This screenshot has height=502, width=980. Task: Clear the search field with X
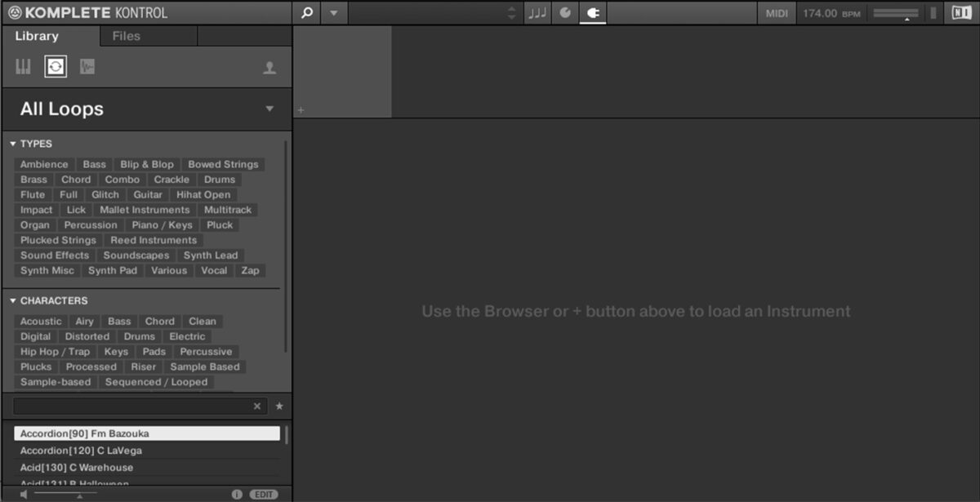tap(257, 406)
